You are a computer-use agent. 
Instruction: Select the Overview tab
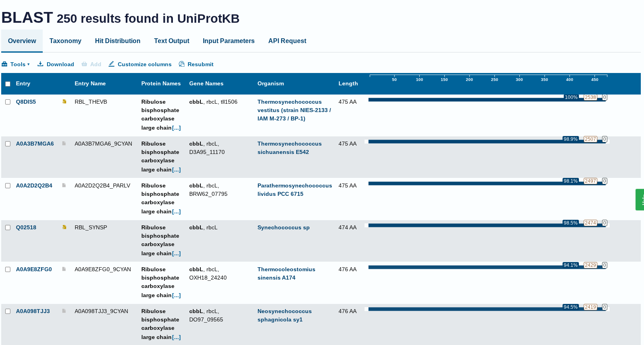[x=22, y=41]
